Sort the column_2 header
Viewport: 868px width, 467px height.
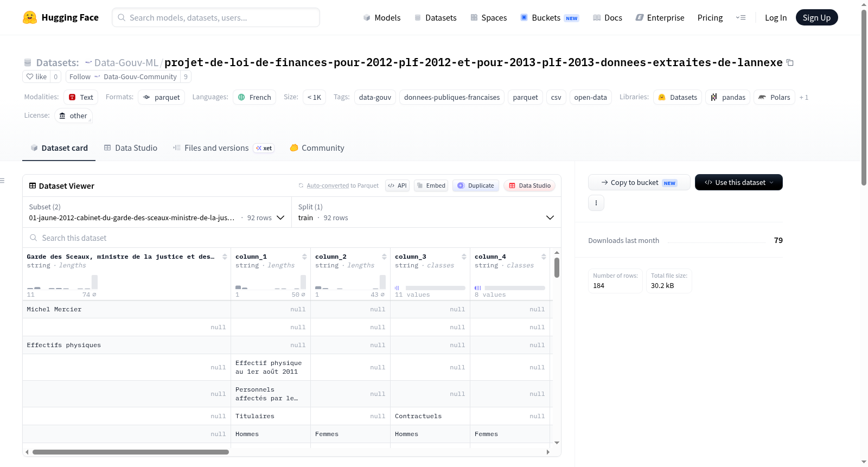(384, 257)
